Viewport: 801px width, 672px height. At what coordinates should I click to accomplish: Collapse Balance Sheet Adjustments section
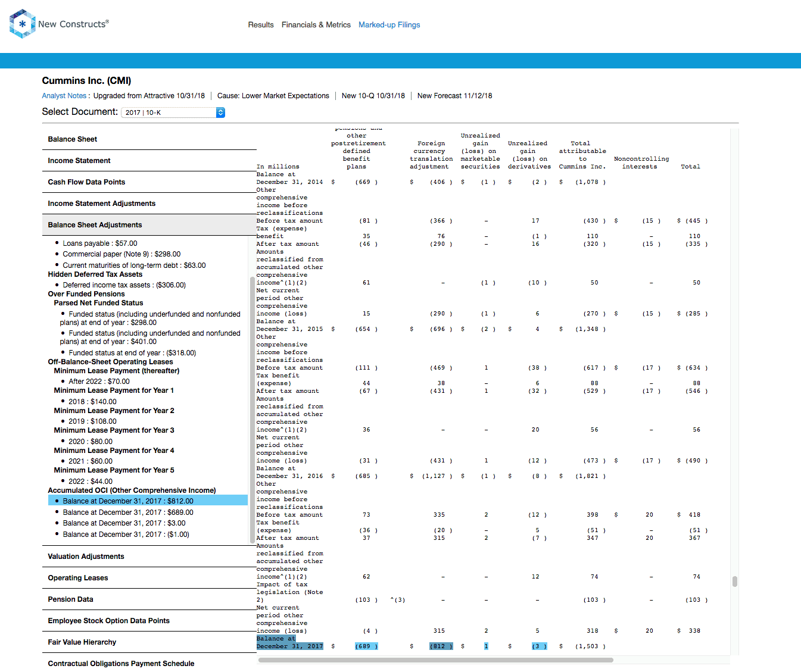coord(149,225)
